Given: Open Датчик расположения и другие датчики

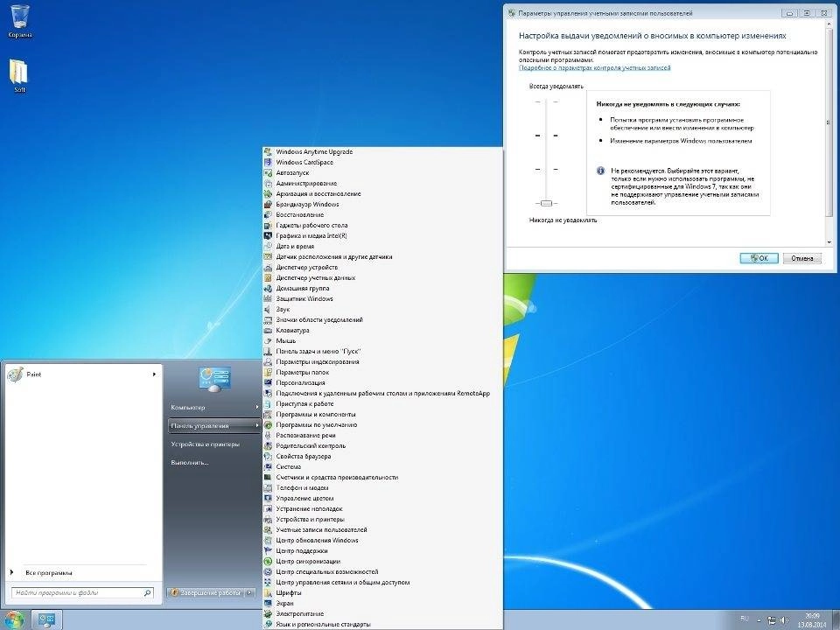Looking at the screenshot, I should [x=333, y=256].
